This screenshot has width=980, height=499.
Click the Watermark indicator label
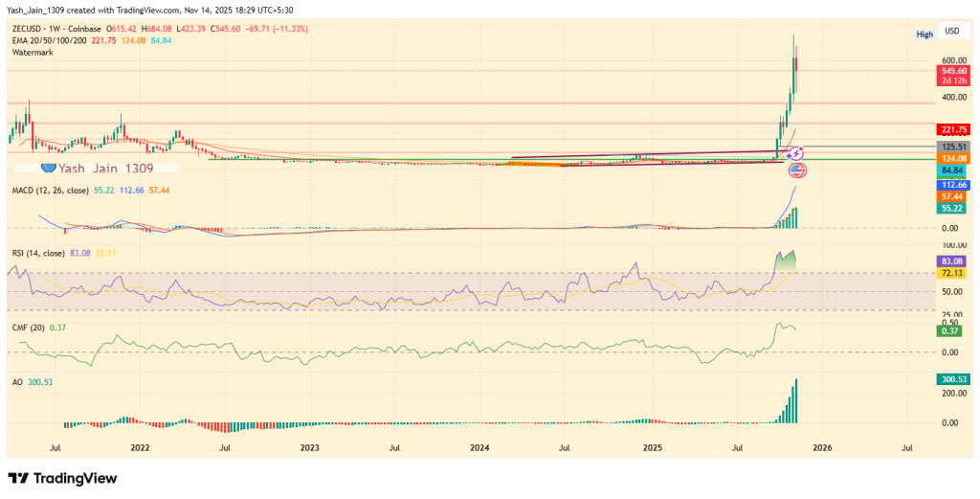[x=34, y=55]
